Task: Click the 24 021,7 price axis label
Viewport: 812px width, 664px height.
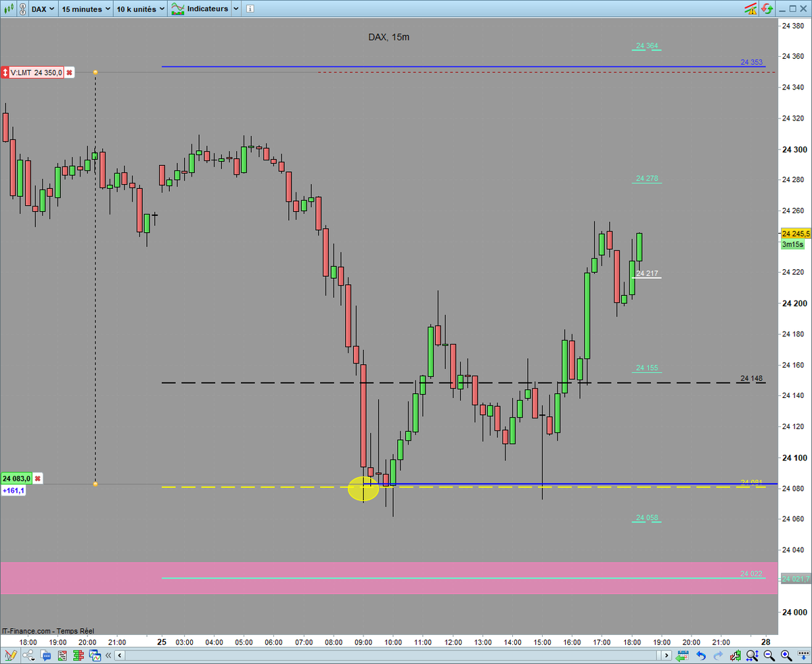Action: coord(796,579)
